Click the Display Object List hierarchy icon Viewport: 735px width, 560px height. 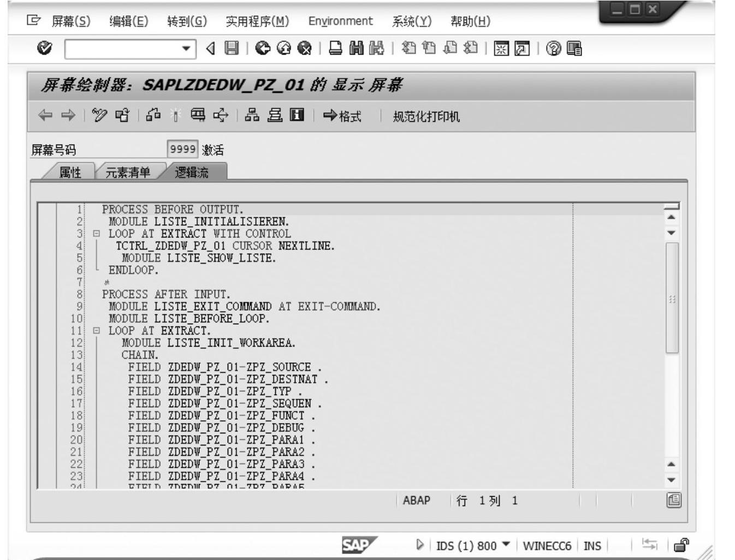[x=252, y=115]
